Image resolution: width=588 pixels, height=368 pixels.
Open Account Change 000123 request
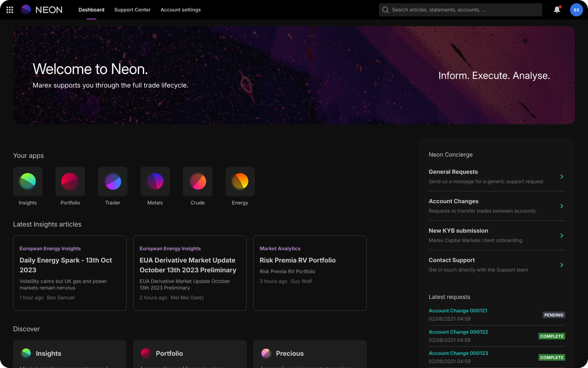pos(458,353)
